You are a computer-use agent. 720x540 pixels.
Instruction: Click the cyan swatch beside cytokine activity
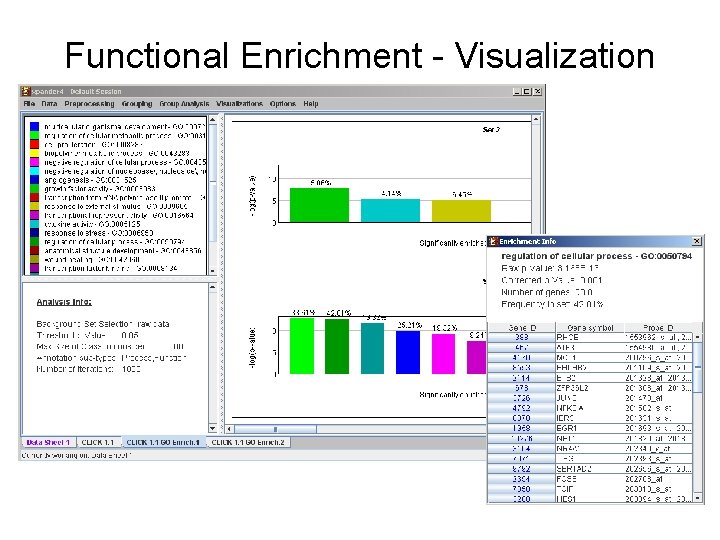point(34,224)
